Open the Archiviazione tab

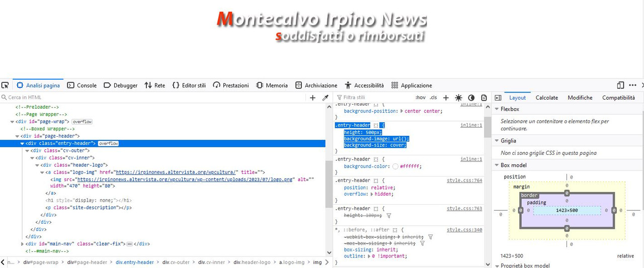tap(316, 85)
